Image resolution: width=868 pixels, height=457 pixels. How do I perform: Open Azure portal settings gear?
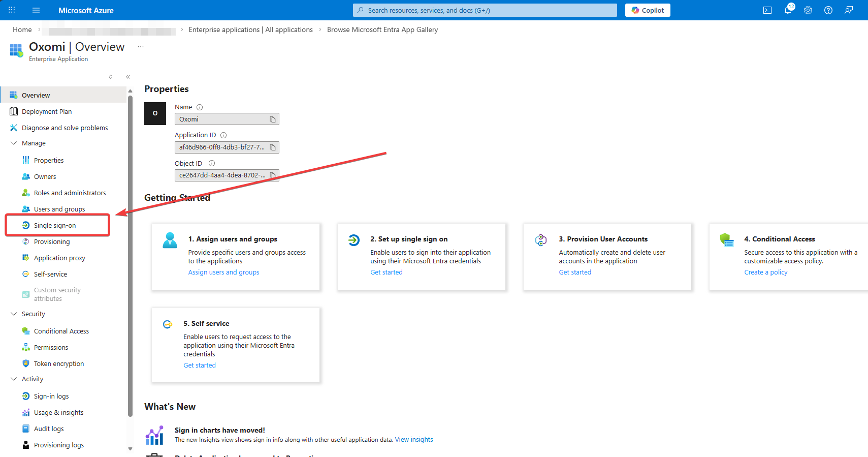point(808,10)
